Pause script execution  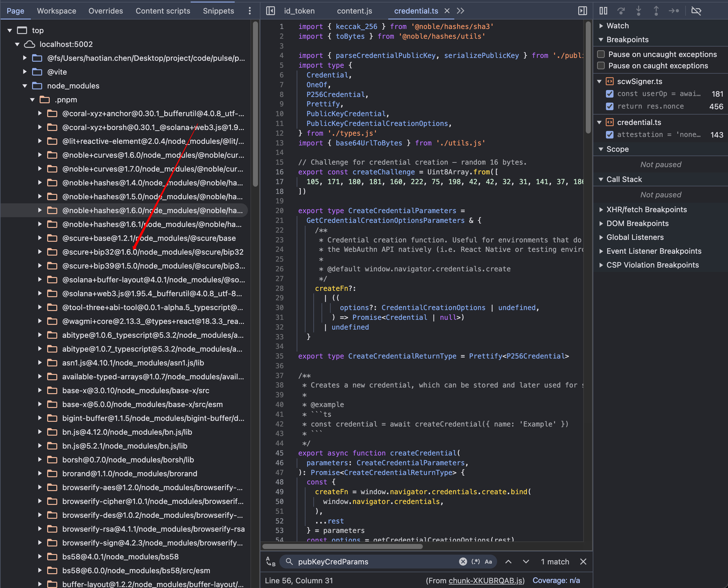click(x=603, y=11)
